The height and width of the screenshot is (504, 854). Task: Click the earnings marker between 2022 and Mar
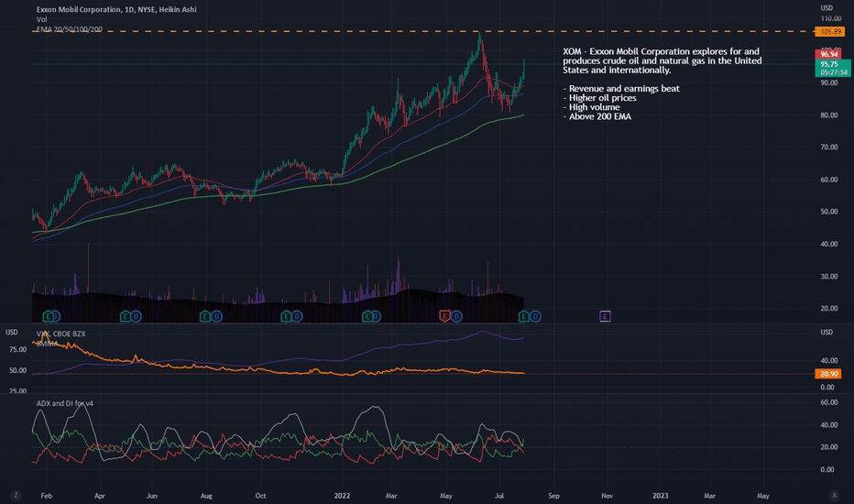[x=367, y=316]
